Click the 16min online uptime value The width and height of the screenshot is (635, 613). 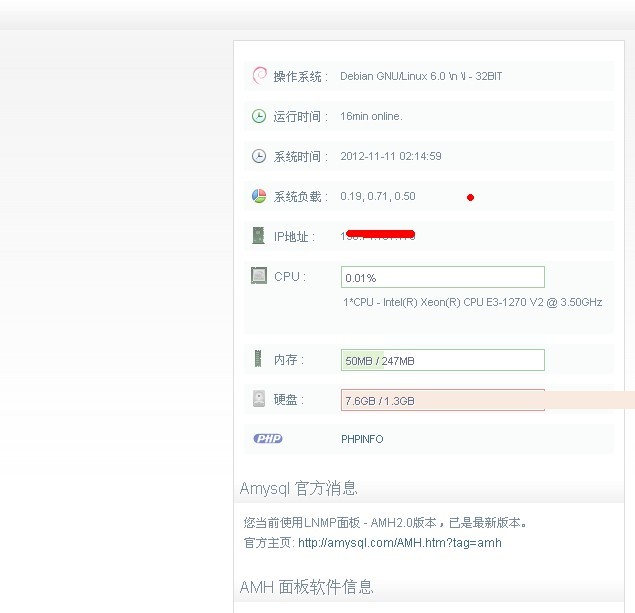coord(371,116)
